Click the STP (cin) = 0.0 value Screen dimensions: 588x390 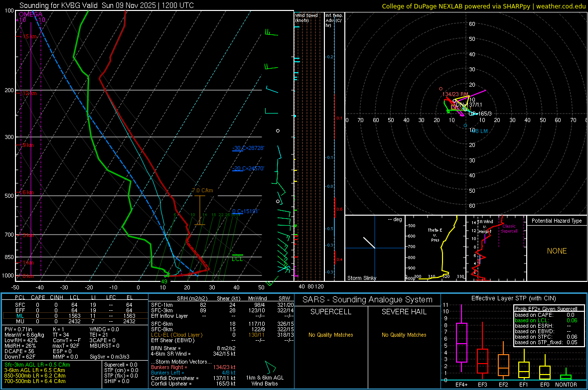tap(121, 370)
